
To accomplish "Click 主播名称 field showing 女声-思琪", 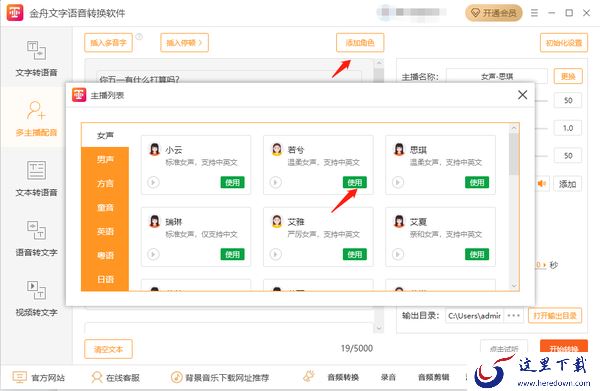I will pyautogui.click(x=497, y=77).
